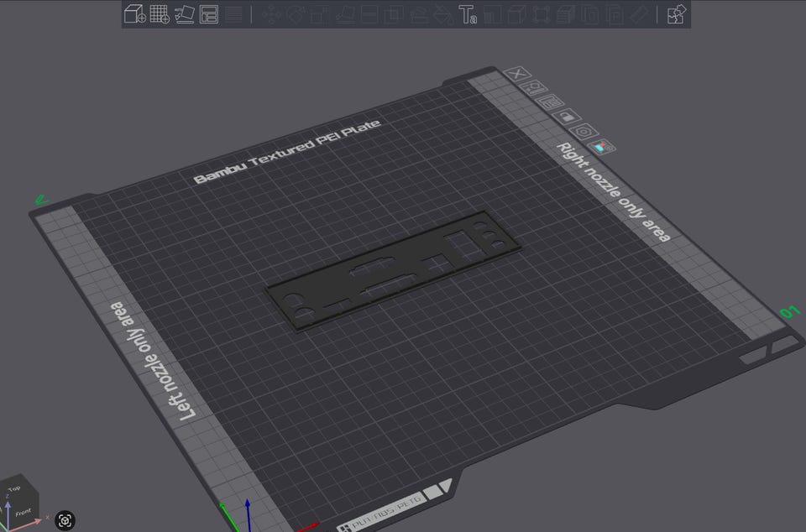Image resolution: width=806 pixels, height=532 pixels.
Task: Open the plate filament map colored icon
Action: coord(603,146)
